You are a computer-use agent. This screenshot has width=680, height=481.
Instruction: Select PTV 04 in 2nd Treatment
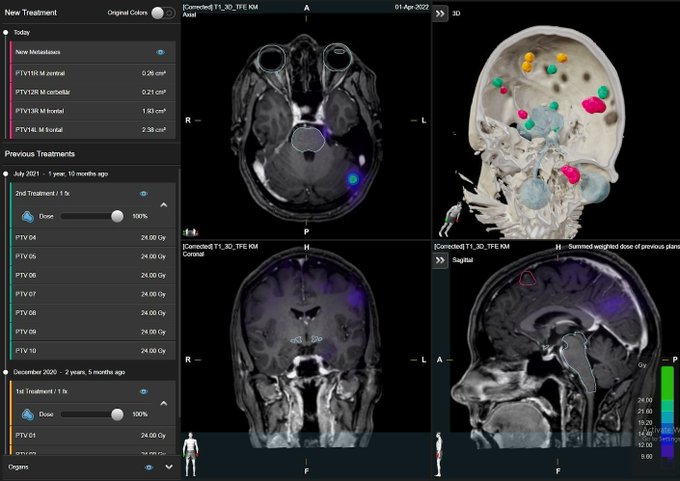click(x=93, y=238)
